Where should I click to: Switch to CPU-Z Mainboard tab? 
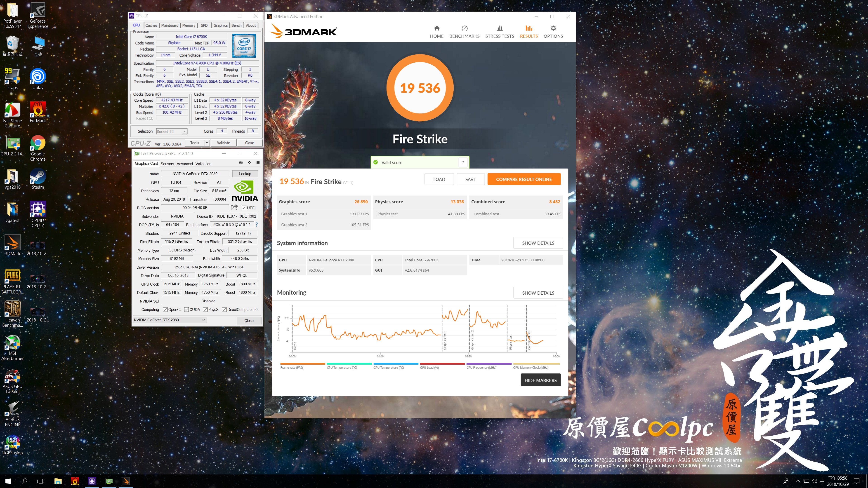tap(170, 25)
